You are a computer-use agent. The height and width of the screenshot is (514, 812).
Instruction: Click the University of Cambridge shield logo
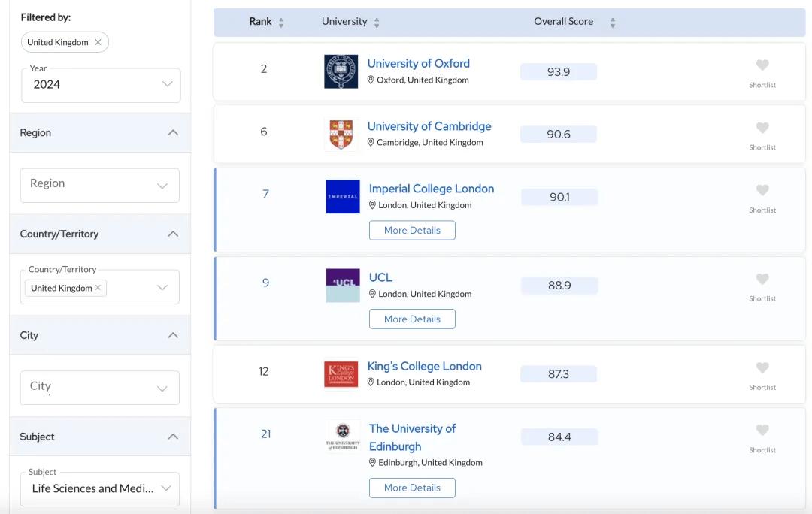click(x=341, y=134)
